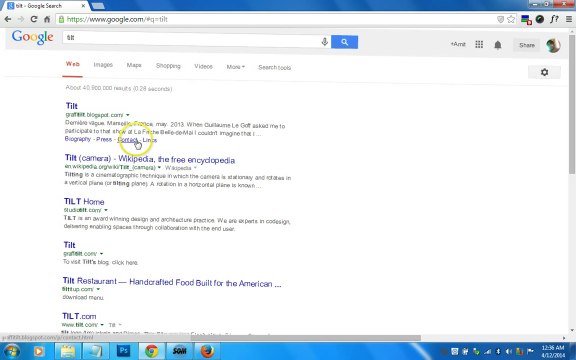Open Photoshop from the taskbar
576x360 pixels.
click(123, 351)
